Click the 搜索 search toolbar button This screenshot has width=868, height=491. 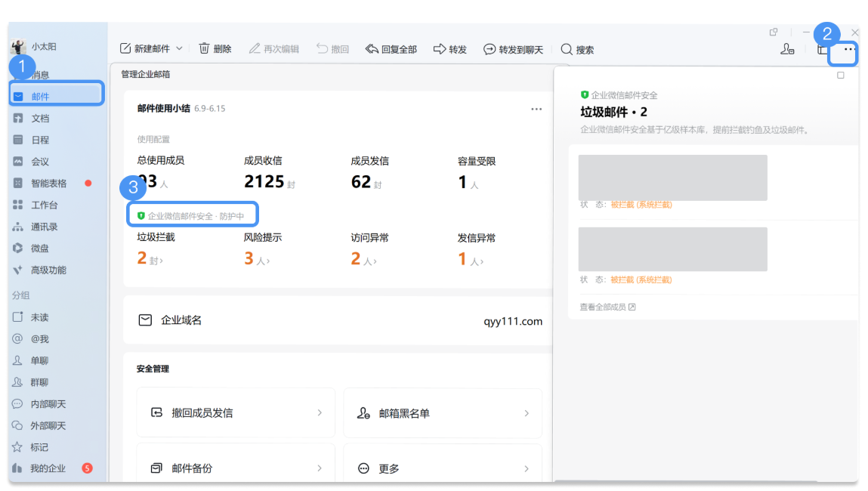tap(577, 49)
